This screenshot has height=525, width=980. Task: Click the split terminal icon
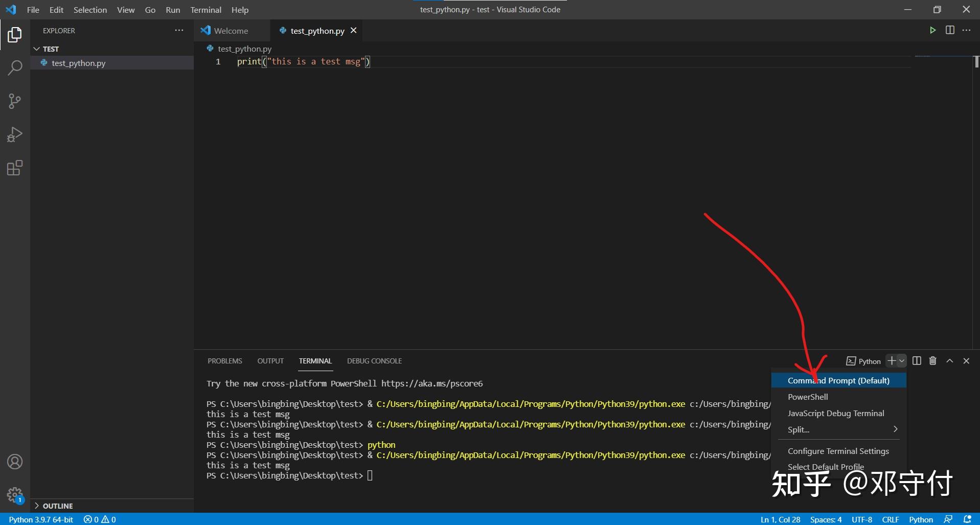tap(916, 361)
